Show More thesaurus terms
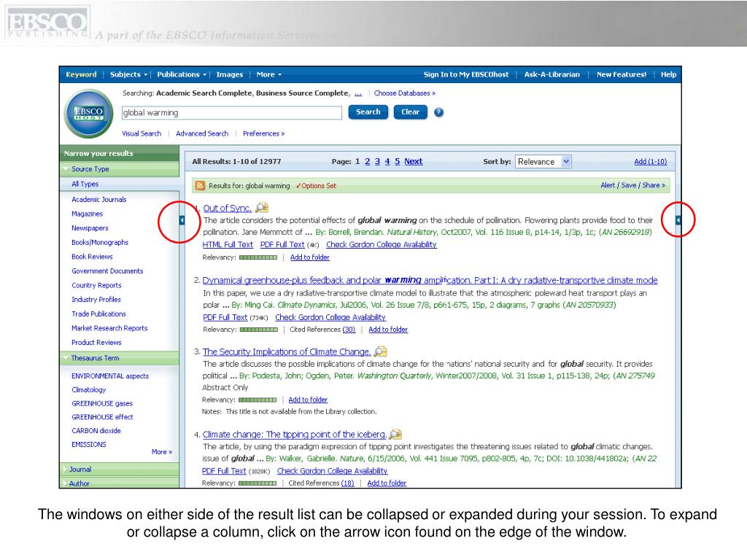The height and width of the screenshot is (560, 747). point(162,451)
